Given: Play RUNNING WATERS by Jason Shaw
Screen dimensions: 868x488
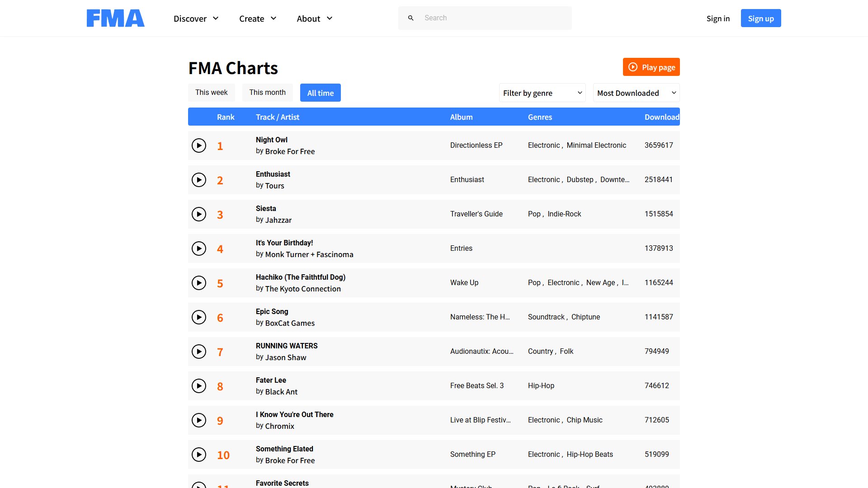Looking at the screenshot, I should (199, 352).
